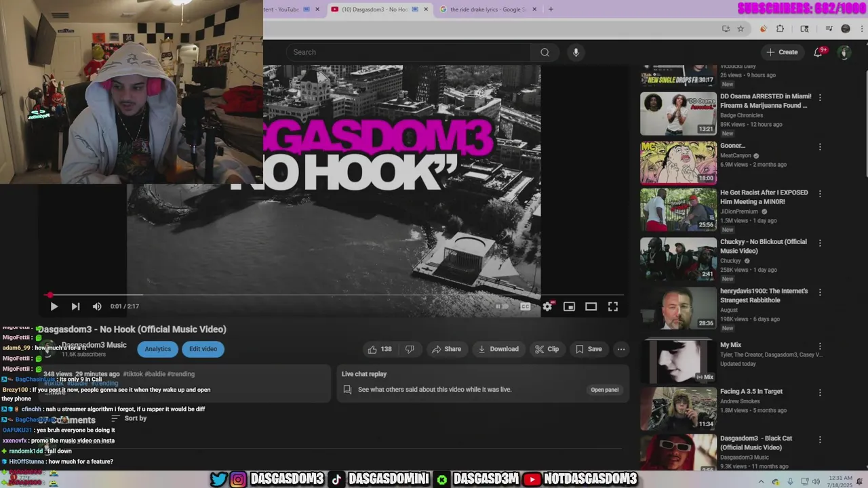Open options for DD Osama ARRESTED video
Screen dimensions: 868x488
(820, 98)
